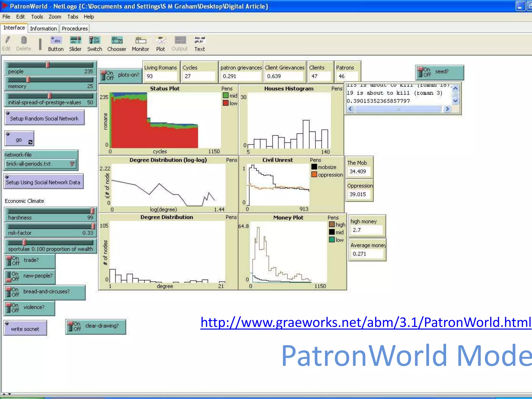Click the memory slider handle
This screenshot has height=399, width=532.
[28, 79]
